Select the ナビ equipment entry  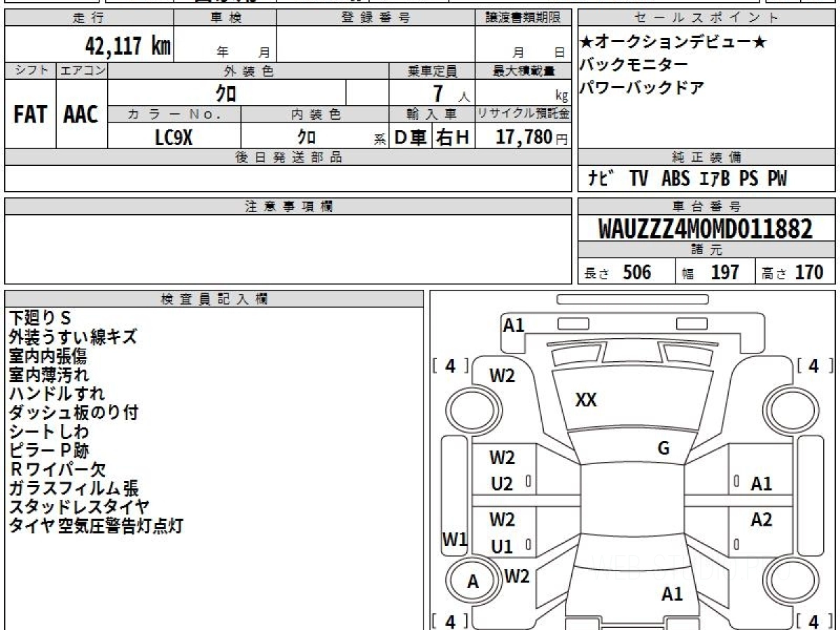point(601,179)
